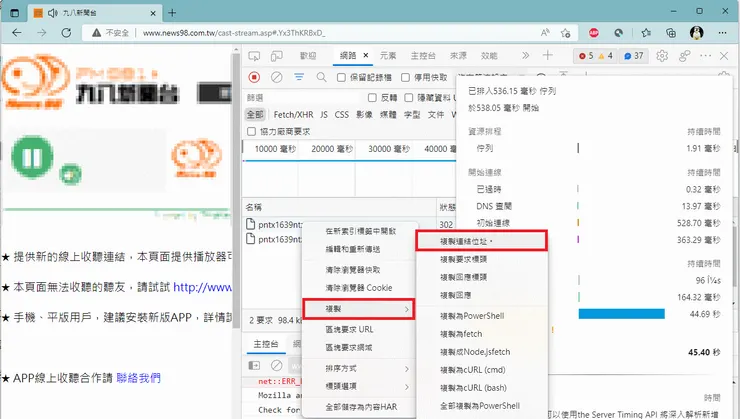The image size is (740, 419).
Task: Click the tab actions menu icon
Action: [15, 13]
